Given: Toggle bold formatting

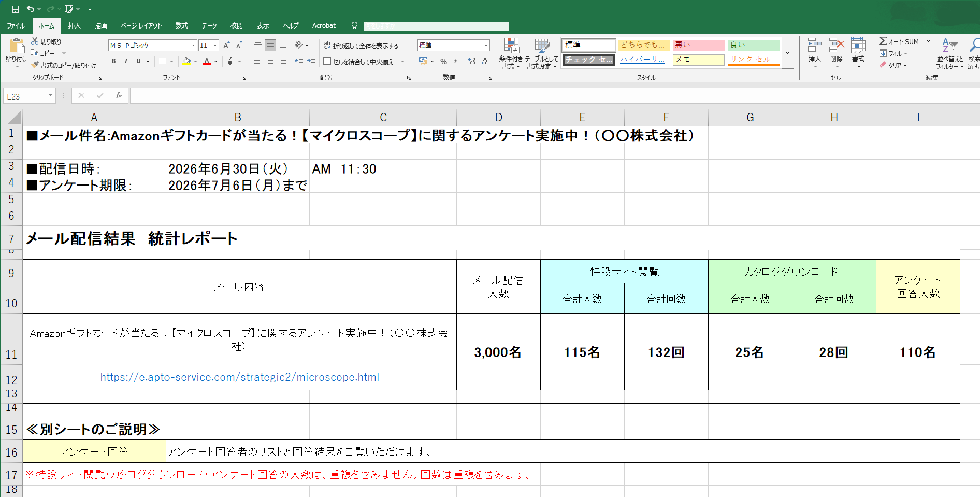Looking at the screenshot, I should click(x=113, y=61).
